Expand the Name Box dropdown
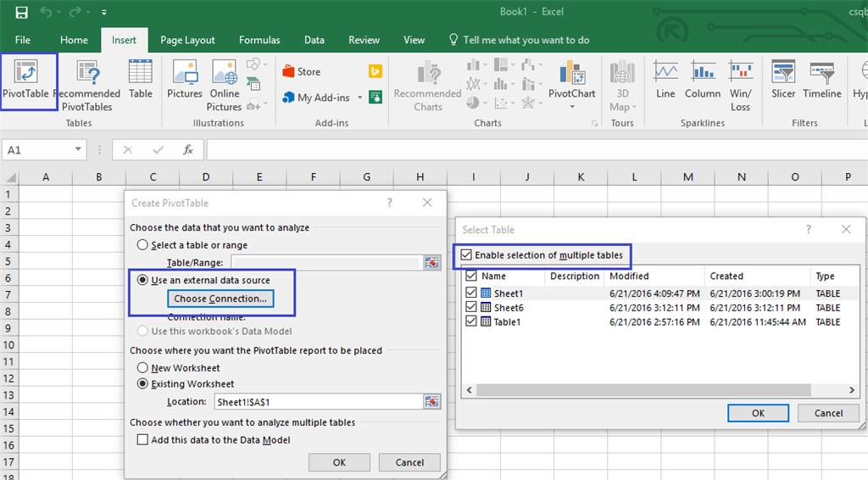 click(x=79, y=150)
